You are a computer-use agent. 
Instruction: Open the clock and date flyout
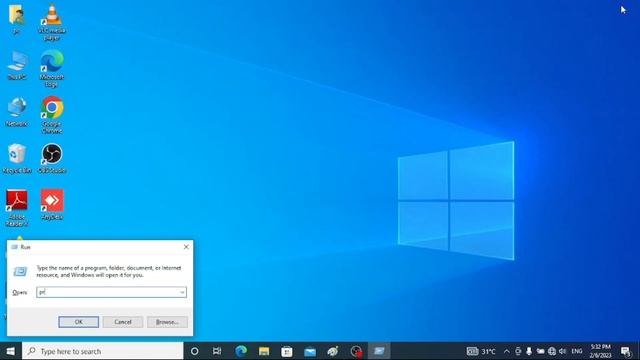pos(600,351)
